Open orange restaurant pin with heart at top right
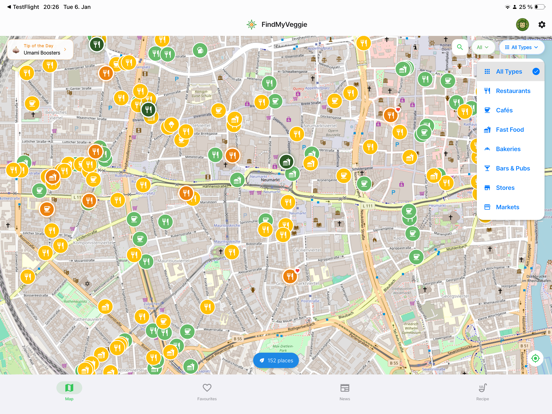 point(391,115)
